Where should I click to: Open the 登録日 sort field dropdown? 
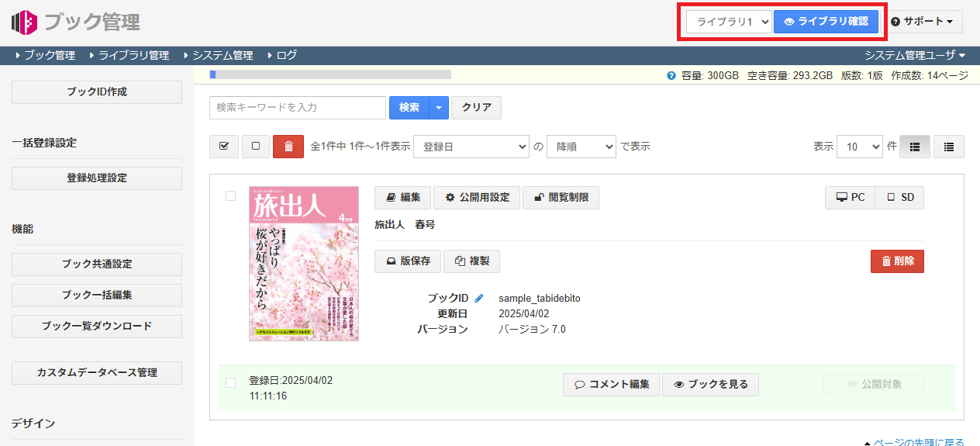coord(471,147)
